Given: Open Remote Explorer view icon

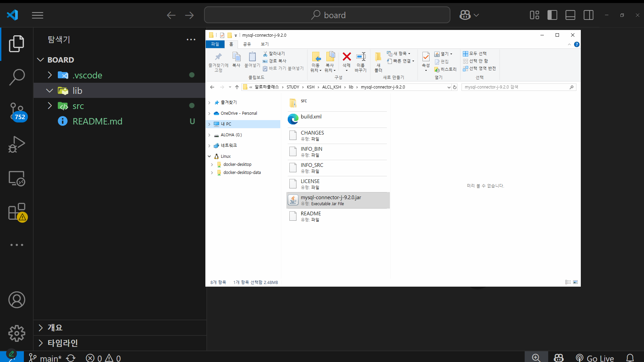Looking at the screenshot, I should [x=16, y=178].
